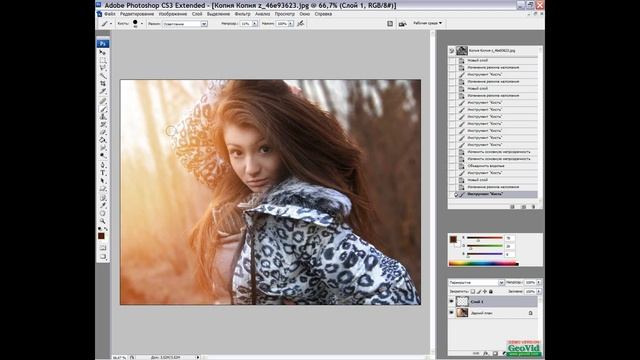
Task: Select the Path Selection tool
Action: pyautogui.click(x=102, y=181)
